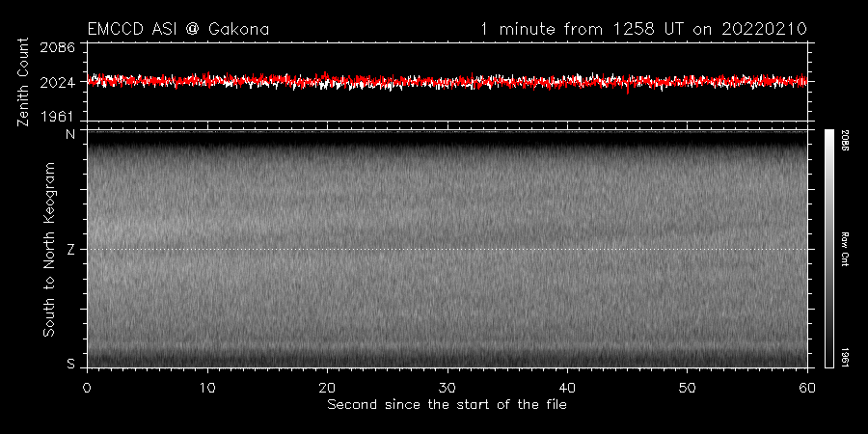This screenshot has width=868, height=434.
Task: Click the dotted zenith line in the keogram
Action: [x=447, y=249]
